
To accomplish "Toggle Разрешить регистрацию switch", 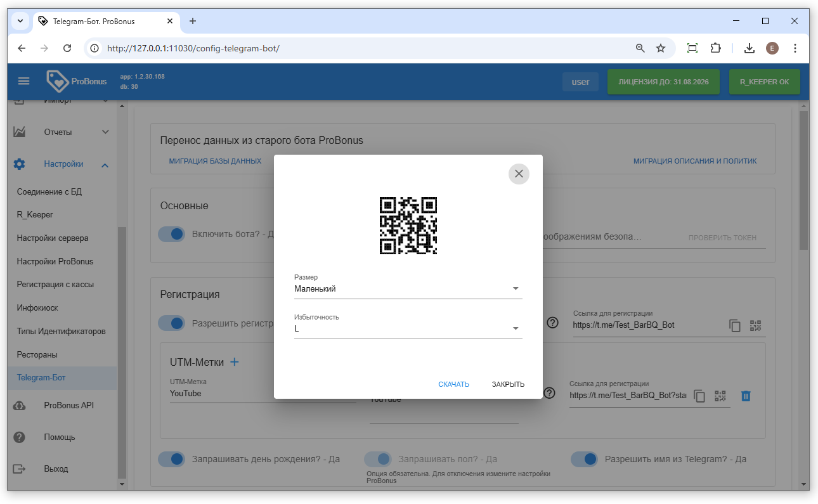I will point(171,323).
